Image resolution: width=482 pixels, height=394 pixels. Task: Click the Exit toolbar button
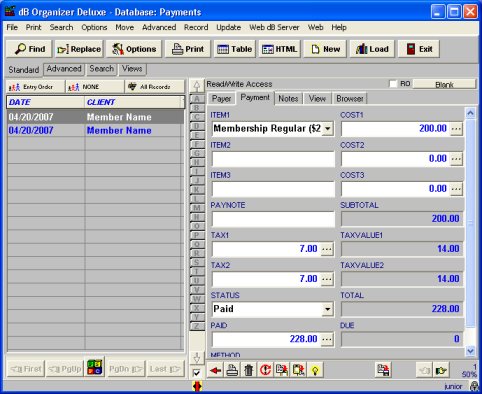pyautogui.click(x=419, y=49)
